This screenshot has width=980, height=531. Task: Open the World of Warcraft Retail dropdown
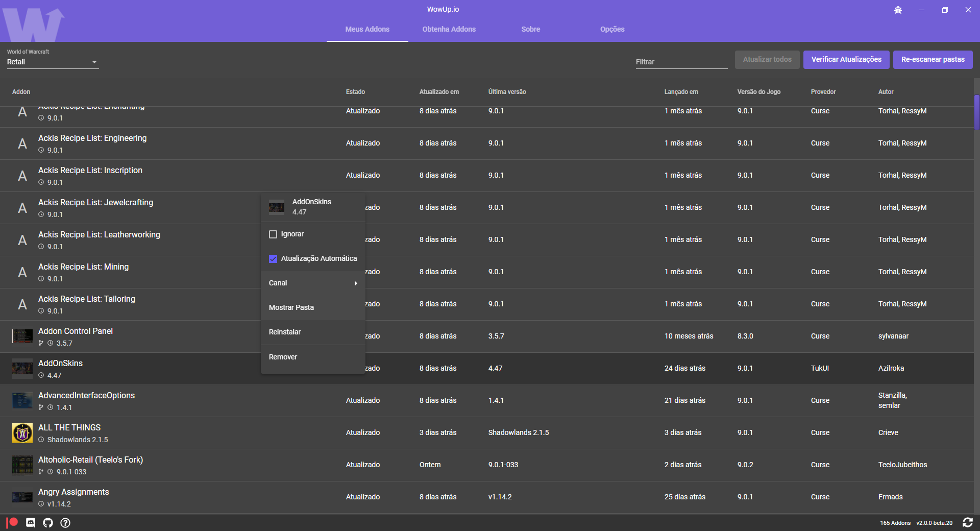pos(53,61)
